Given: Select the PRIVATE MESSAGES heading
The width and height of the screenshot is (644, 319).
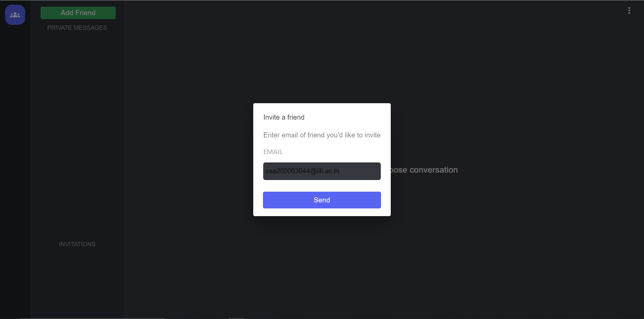Looking at the screenshot, I should click(x=77, y=28).
